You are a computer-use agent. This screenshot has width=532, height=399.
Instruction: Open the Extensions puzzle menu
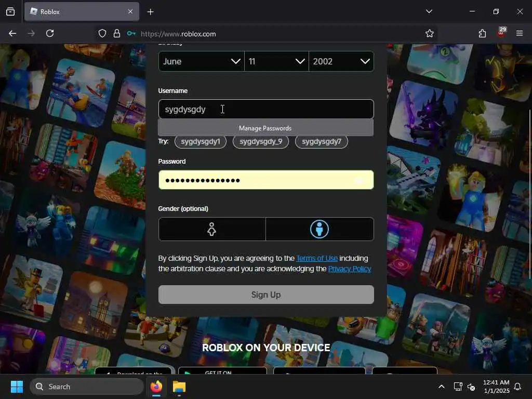[482, 33]
